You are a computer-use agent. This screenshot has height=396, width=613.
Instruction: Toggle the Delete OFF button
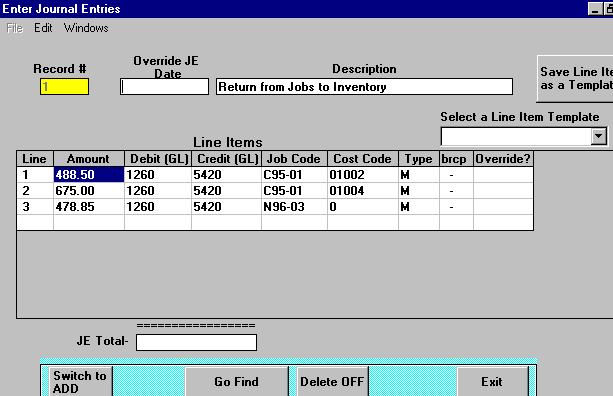click(x=332, y=382)
